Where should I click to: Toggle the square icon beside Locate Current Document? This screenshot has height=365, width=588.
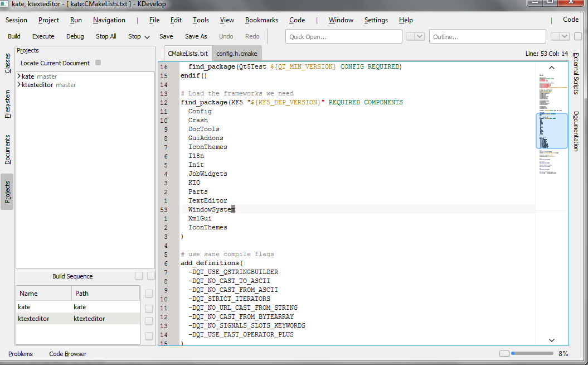click(x=98, y=63)
